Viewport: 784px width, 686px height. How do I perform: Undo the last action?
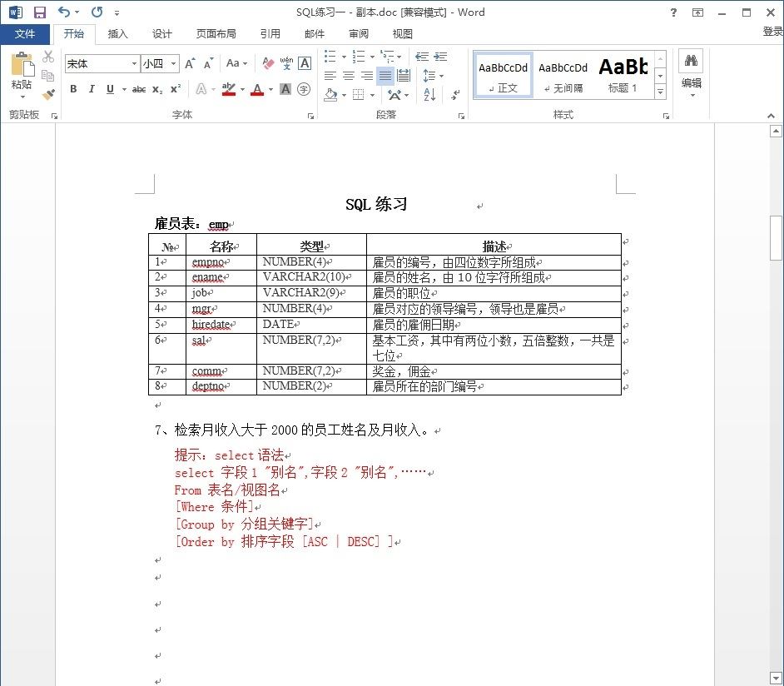[64, 12]
